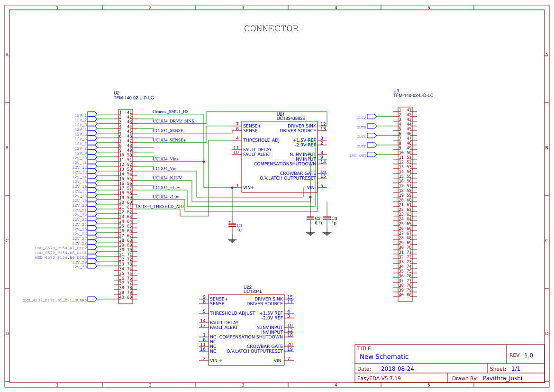Click the 12V_15 port label
Screen dimensions: 554x392
[x=80, y=182]
